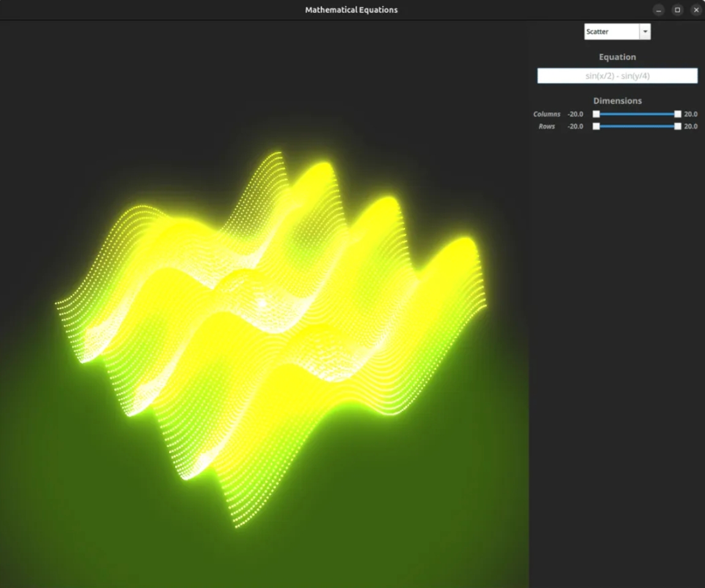Click the Columns label
Viewport: 705px width, 588px height.
click(546, 115)
